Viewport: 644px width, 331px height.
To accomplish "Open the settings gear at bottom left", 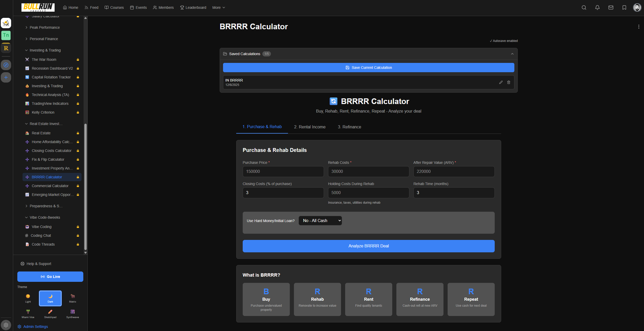I will (x=6, y=325).
